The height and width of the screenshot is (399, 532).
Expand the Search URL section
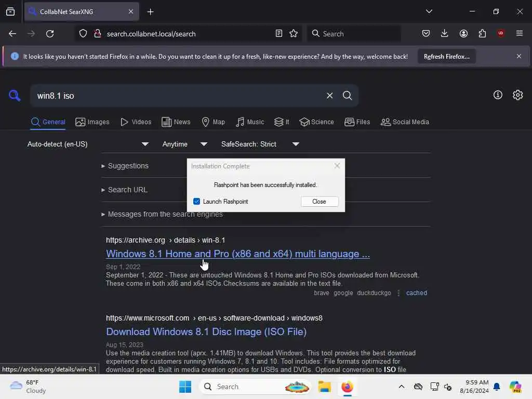tap(124, 190)
